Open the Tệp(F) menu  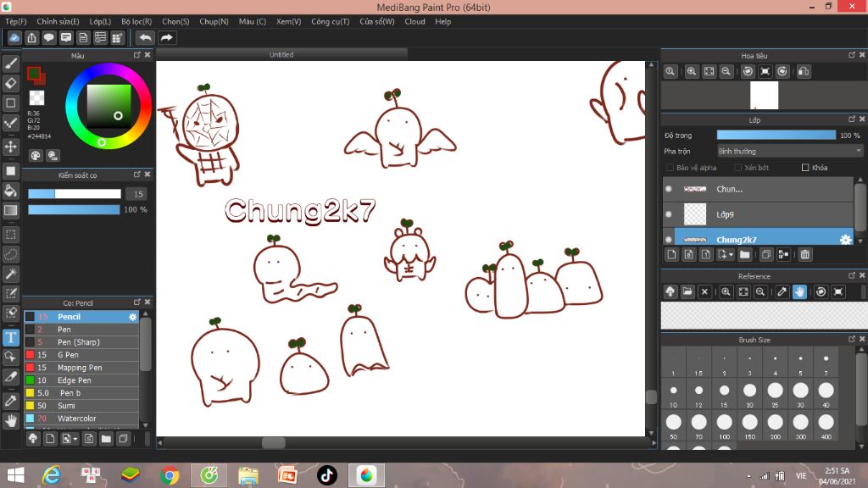16,21
